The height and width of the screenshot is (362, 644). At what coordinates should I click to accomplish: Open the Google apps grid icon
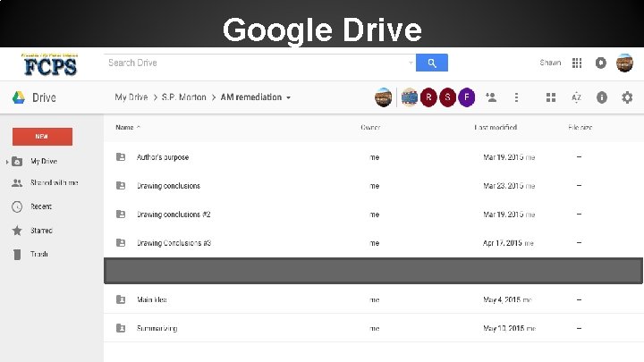tap(577, 63)
